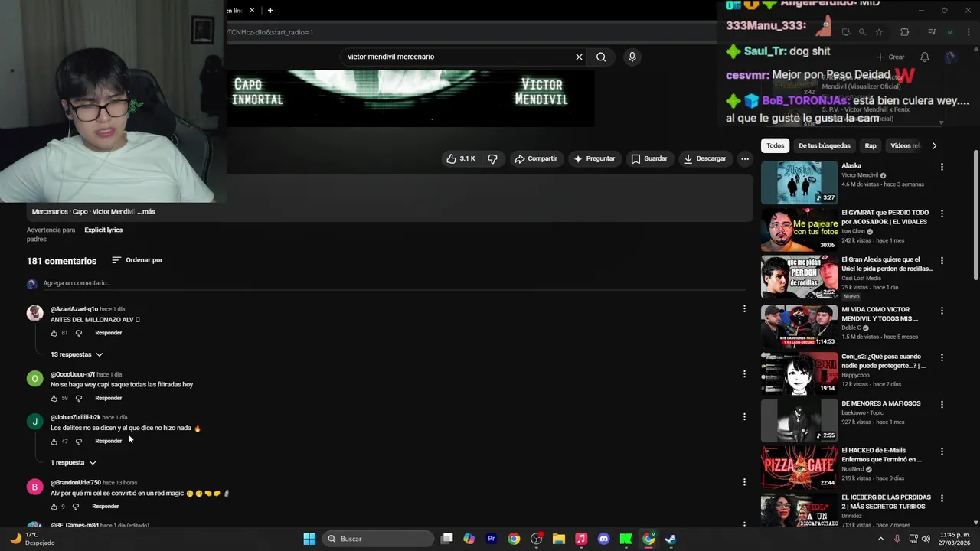Open the Alaska video thumbnail

coord(799,182)
